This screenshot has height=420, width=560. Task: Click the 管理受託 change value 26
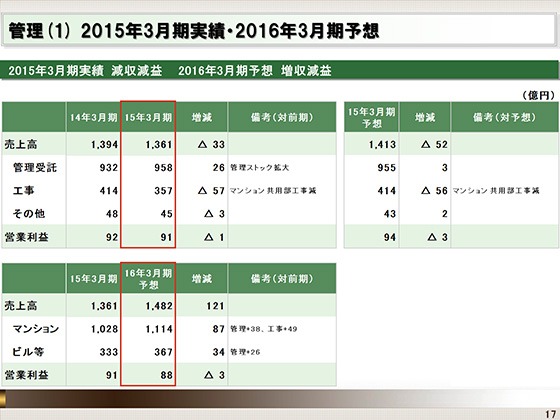click(x=219, y=168)
